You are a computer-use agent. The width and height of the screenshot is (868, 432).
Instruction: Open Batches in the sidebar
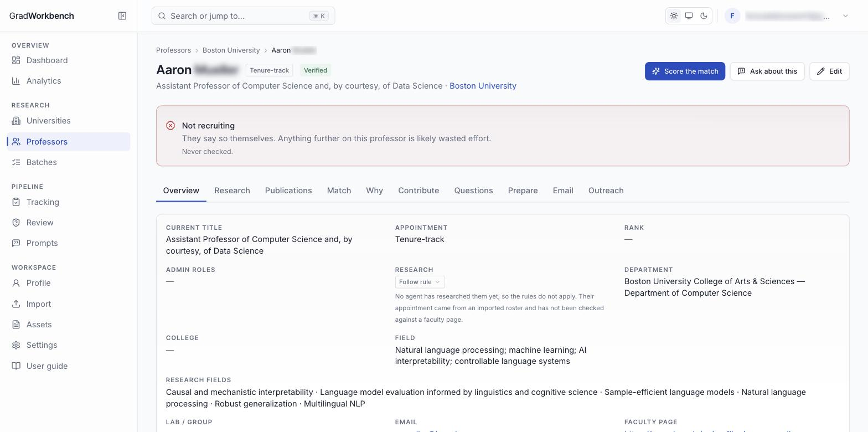[69, 162]
